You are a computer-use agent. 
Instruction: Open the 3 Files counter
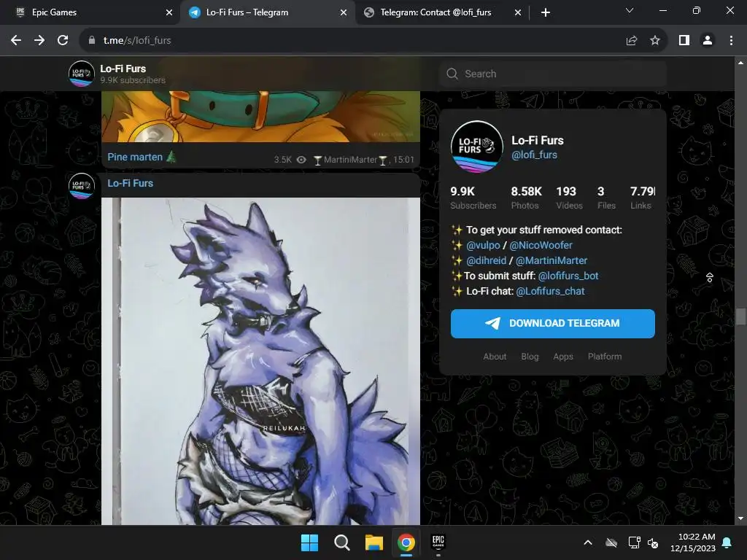pos(606,198)
